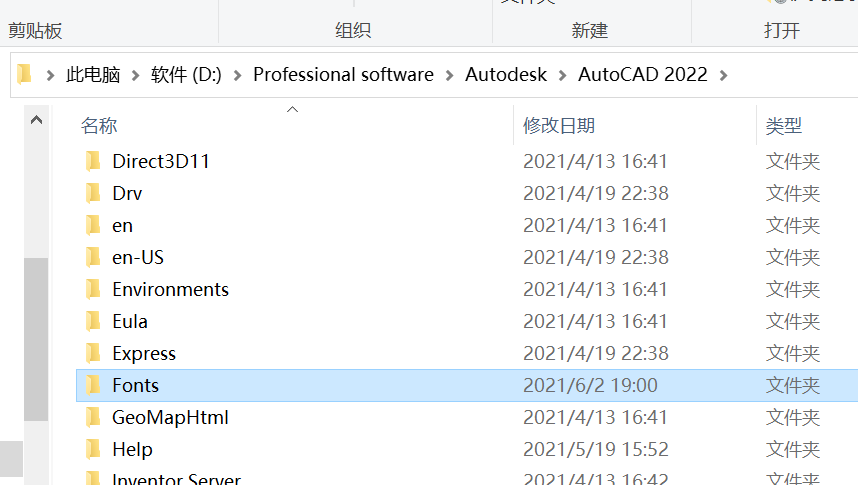Collapse the navigation pane using the up arrow
This screenshot has width=858, height=485.
click(36, 120)
